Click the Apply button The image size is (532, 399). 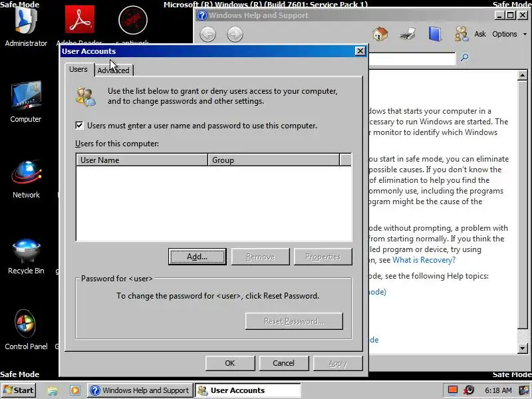338,363
